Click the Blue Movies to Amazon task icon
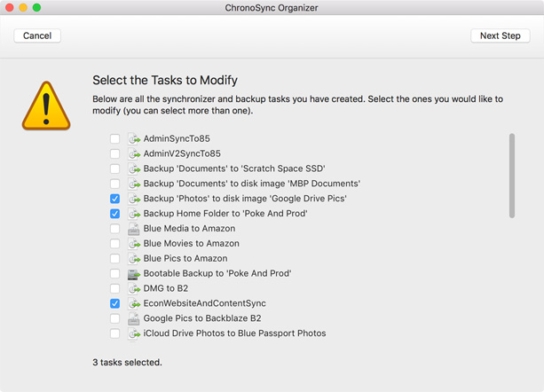Viewport: 544px width, 392px height. click(x=134, y=244)
